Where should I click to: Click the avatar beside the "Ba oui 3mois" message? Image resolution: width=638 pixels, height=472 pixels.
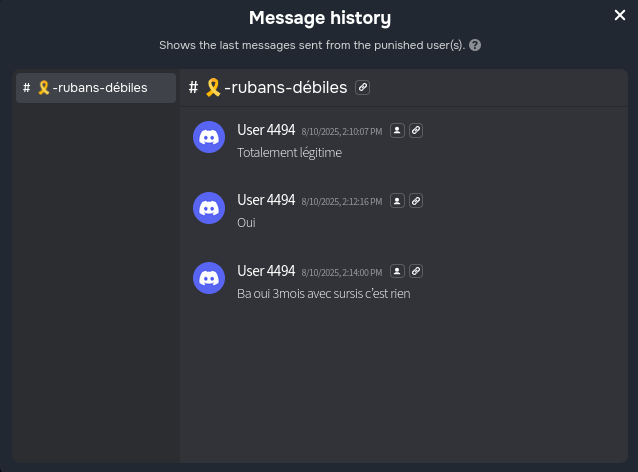click(209, 278)
